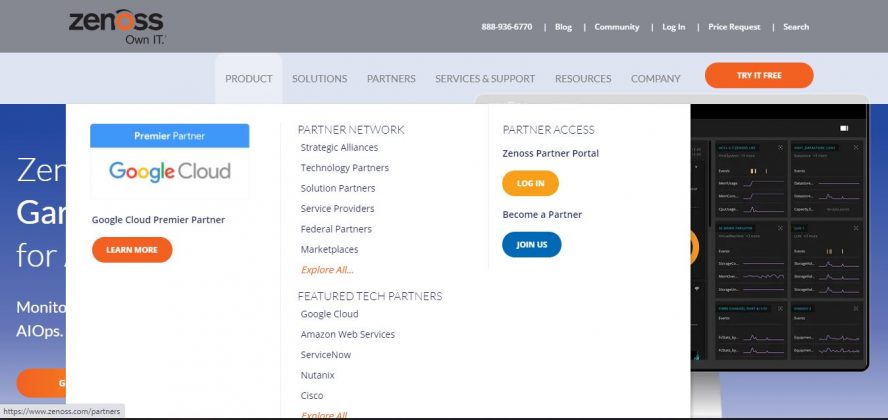Click Google Cloud Premier Partner caption
This screenshot has height=420, width=888.
tap(158, 220)
